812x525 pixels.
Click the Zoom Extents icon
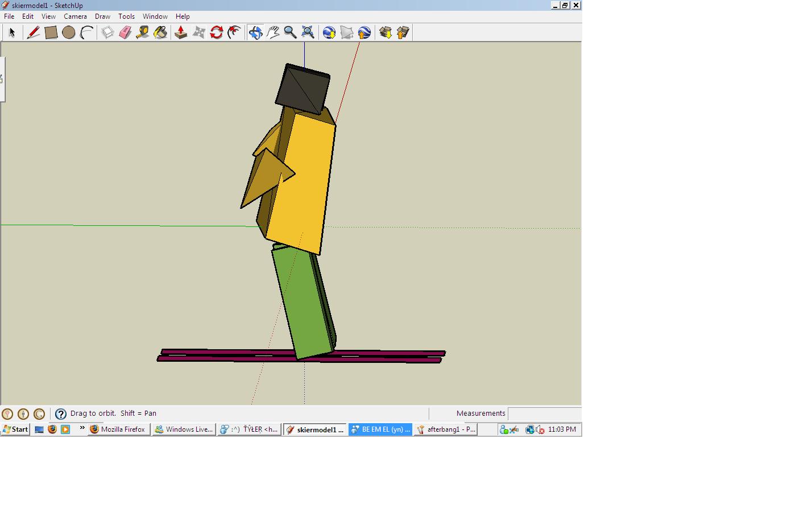click(x=308, y=32)
